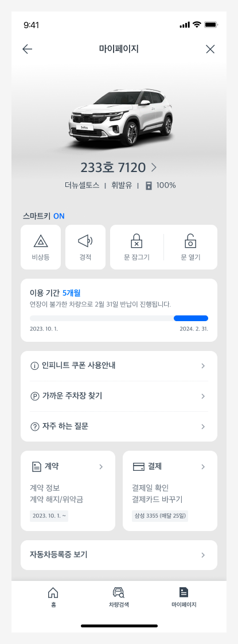
Task: Activate the 비상등 hazard light icon
Action: 41,247
